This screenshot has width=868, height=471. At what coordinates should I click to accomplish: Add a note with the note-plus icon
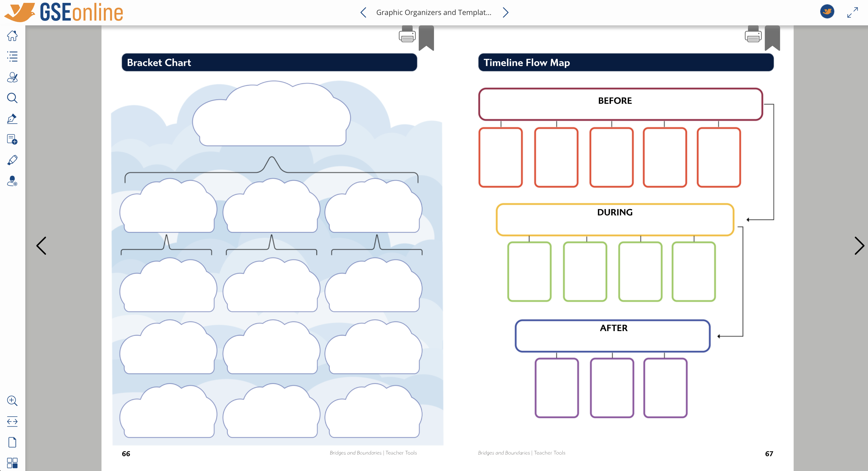(x=12, y=139)
